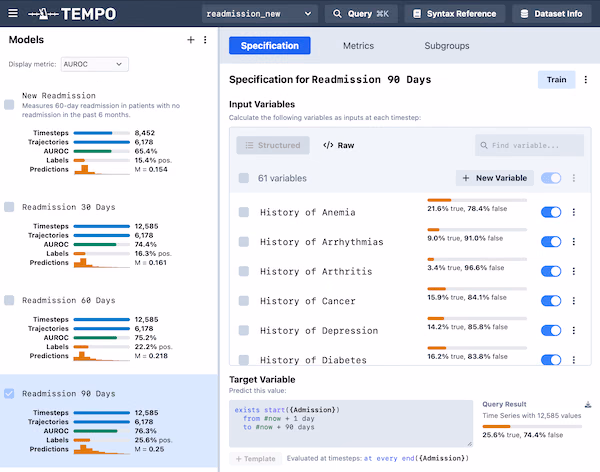The height and width of the screenshot is (472, 600).
Task: Switch to the Specification tab
Action: (270, 46)
